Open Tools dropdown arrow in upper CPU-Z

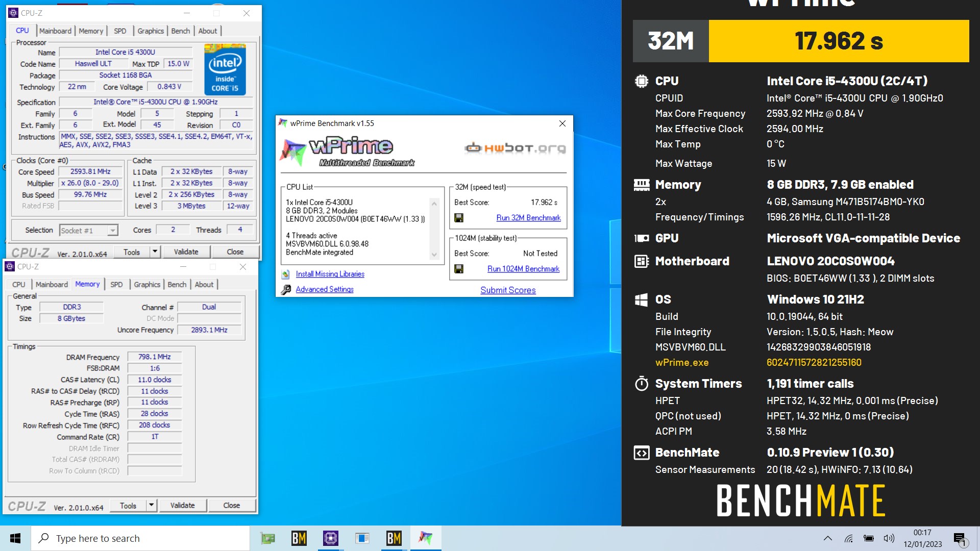click(155, 252)
